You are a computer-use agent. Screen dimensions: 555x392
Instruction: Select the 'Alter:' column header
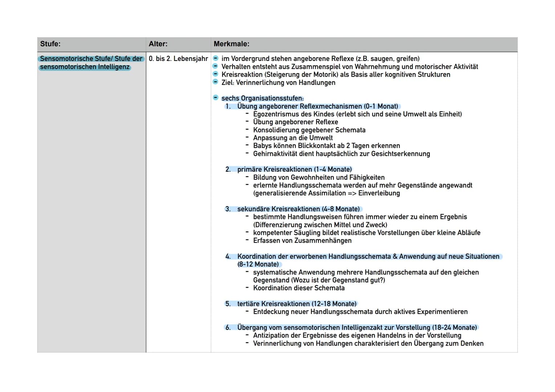[x=178, y=44]
